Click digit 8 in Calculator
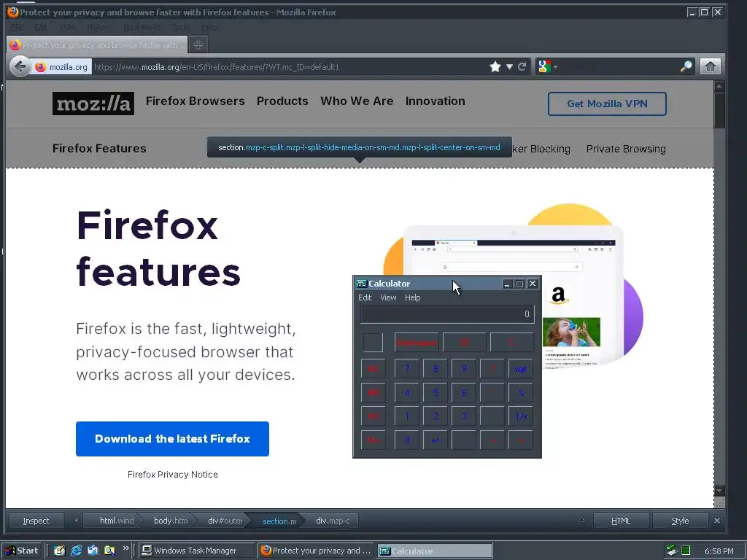This screenshot has height=560, width=747. coord(436,369)
